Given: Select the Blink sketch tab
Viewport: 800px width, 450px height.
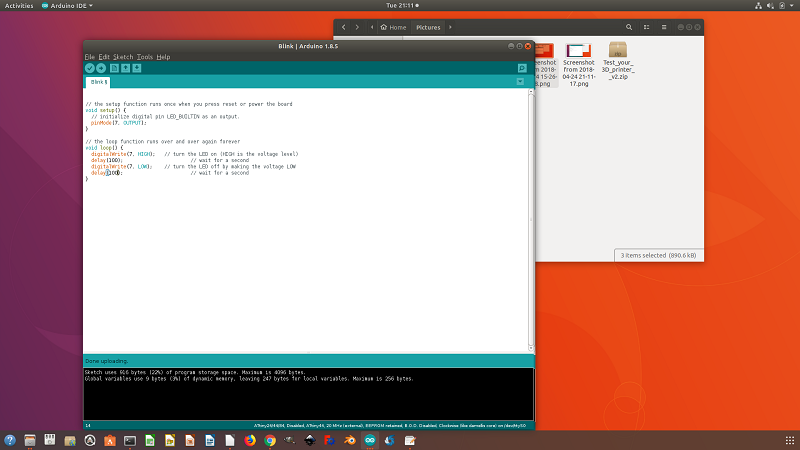Looking at the screenshot, I should tap(98, 82).
